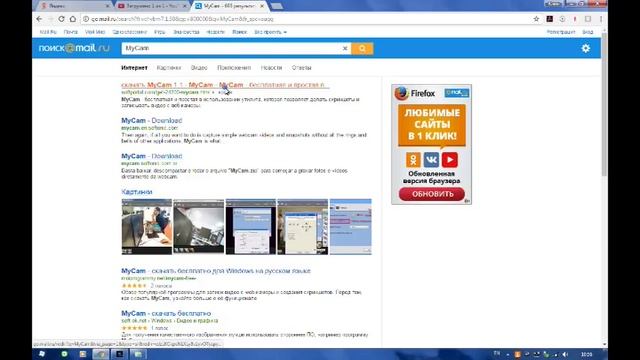Click the YouTube icon in the Firefox ad

[449, 160]
